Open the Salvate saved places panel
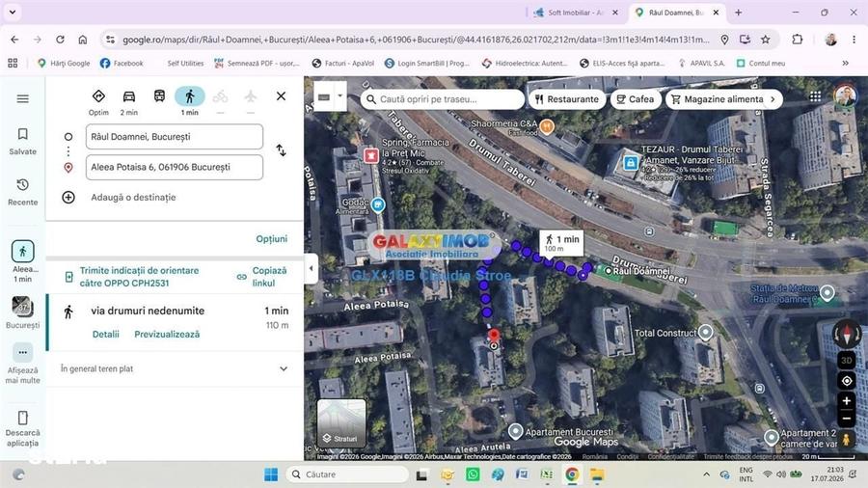Screen dimensions: 868x488 pos(23,141)
